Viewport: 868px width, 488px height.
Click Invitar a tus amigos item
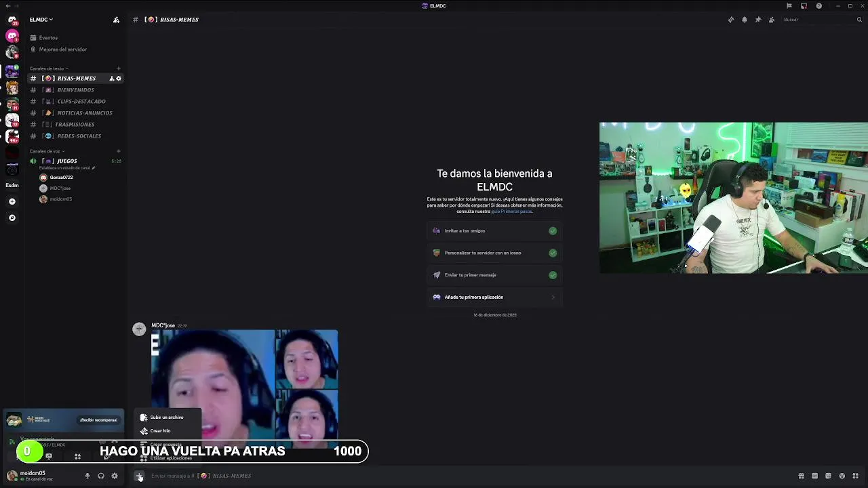click(494, 231)
